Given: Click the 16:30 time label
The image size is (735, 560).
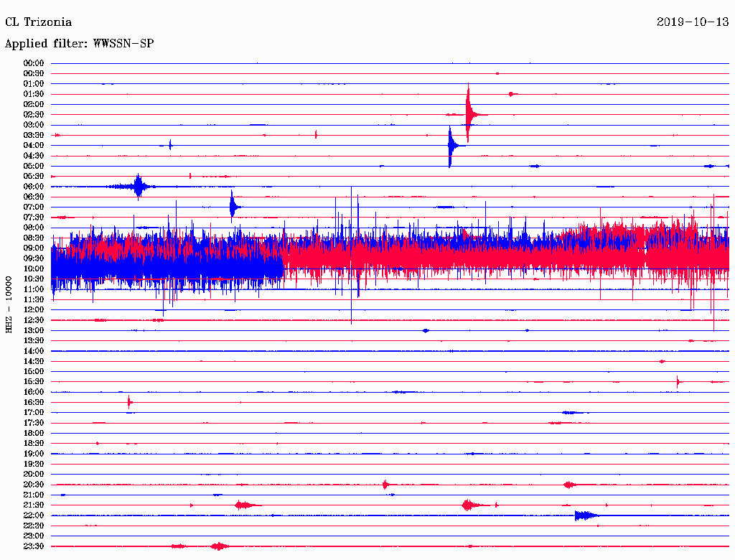Looking at the screenshot, I should click(x=34, y=403).
